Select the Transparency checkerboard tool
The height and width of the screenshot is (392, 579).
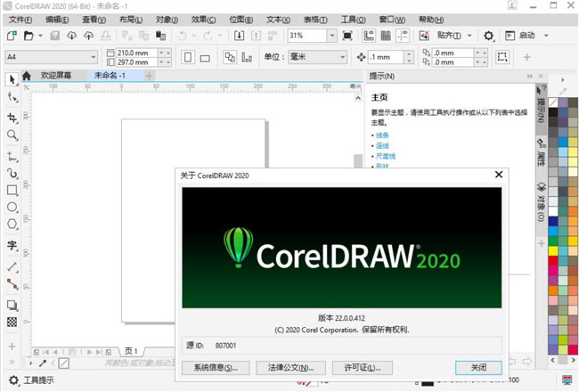click(12, 323)
